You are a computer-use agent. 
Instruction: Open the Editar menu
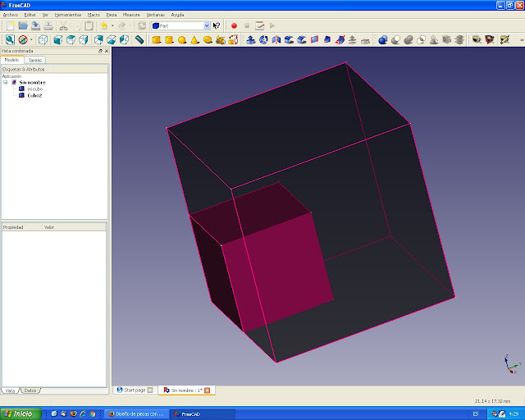[30, 15]
